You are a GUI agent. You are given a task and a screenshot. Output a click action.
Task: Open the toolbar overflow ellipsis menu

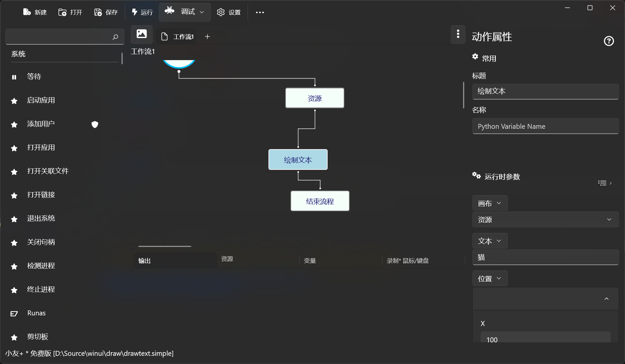coord(260,12)
